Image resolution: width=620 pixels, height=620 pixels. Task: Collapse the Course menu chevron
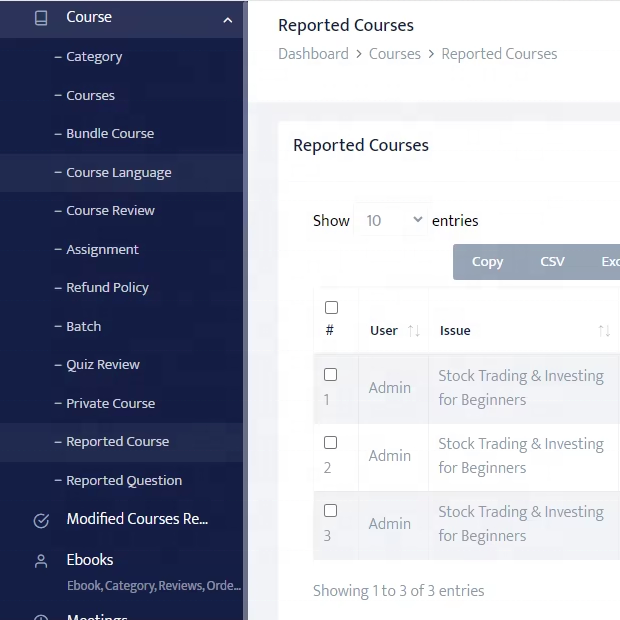pos(227,19)
